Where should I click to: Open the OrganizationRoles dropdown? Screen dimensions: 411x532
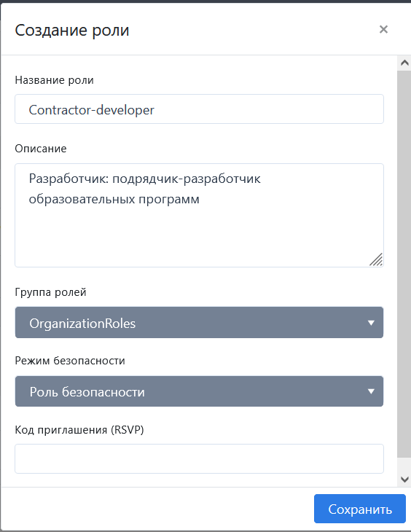click(x=199, y=323)
